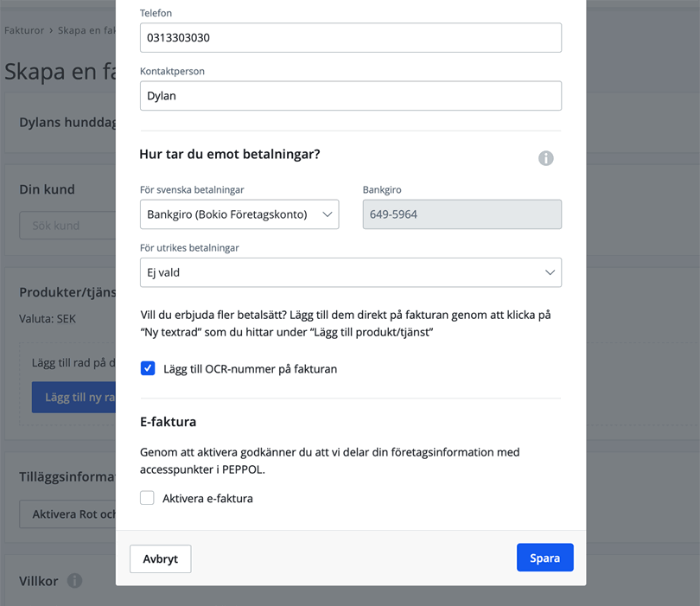Open the För utrikes betalningar dropdown
Image resolution: width=700 pixels, height=606 pixels.
pyautogui.click(x=351, y=271)
